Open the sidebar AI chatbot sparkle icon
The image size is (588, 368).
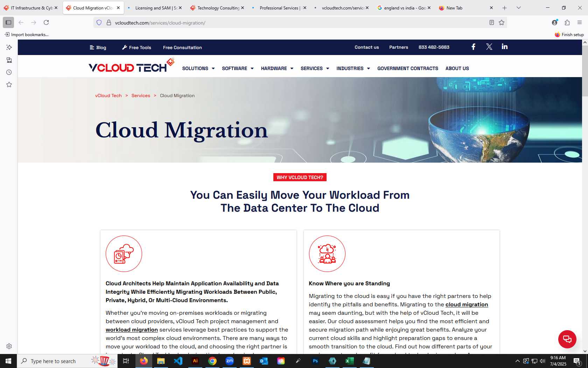pyautogui.click(x=9, y=47)
